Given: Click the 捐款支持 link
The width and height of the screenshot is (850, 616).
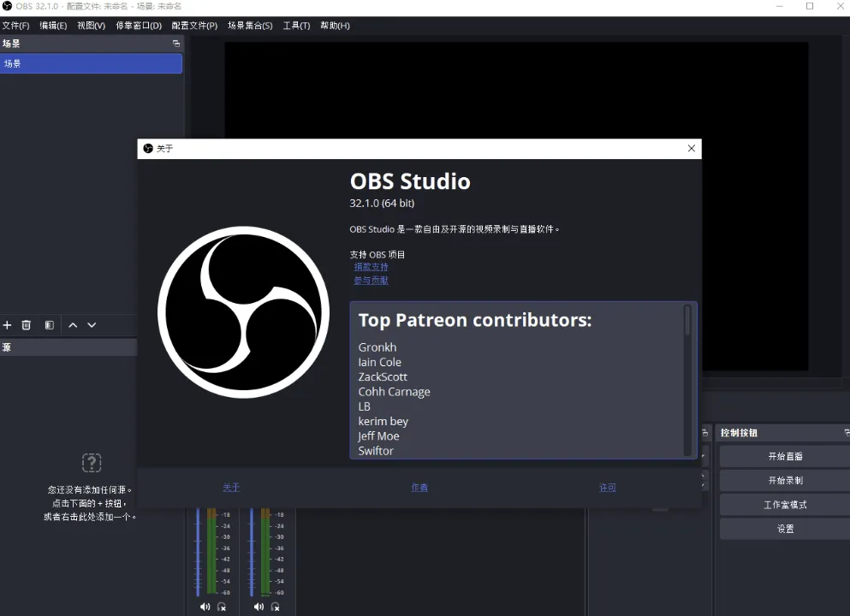Looking at the screenshot, I should point(371,267).
